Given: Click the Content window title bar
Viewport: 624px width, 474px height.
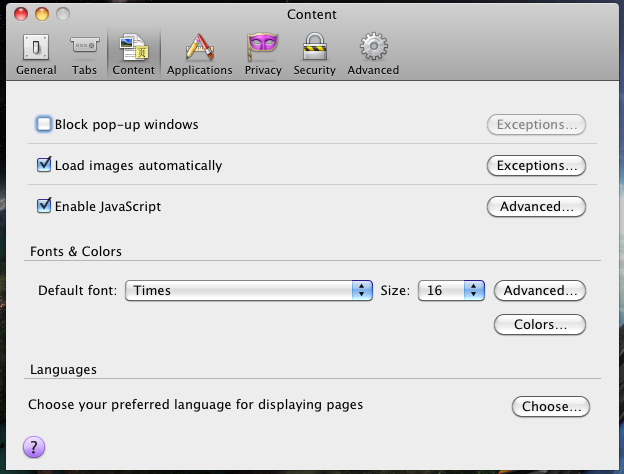Looking at the screenshot, I should 311,14.
